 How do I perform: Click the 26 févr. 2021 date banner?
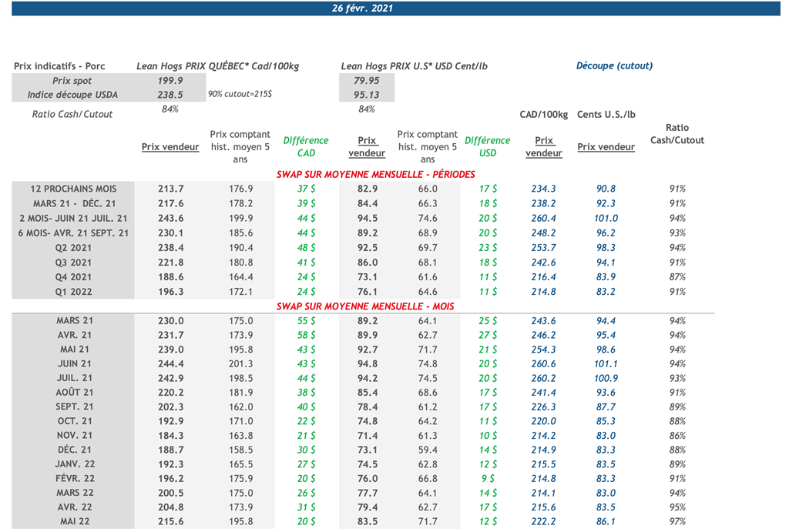coord(361,8)
